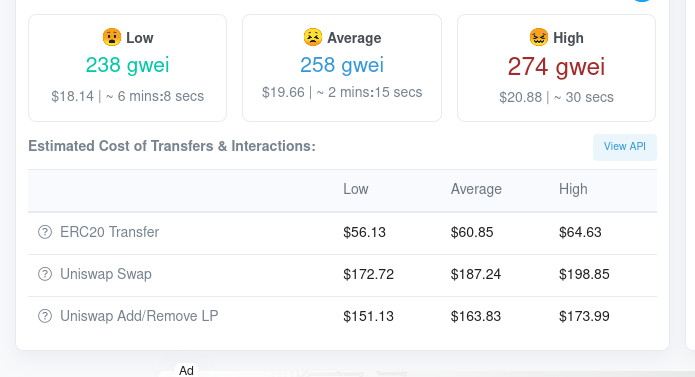Click the Low gas price emoji icon
Screen dimensions: 695x377
click(x=112, y=37)
